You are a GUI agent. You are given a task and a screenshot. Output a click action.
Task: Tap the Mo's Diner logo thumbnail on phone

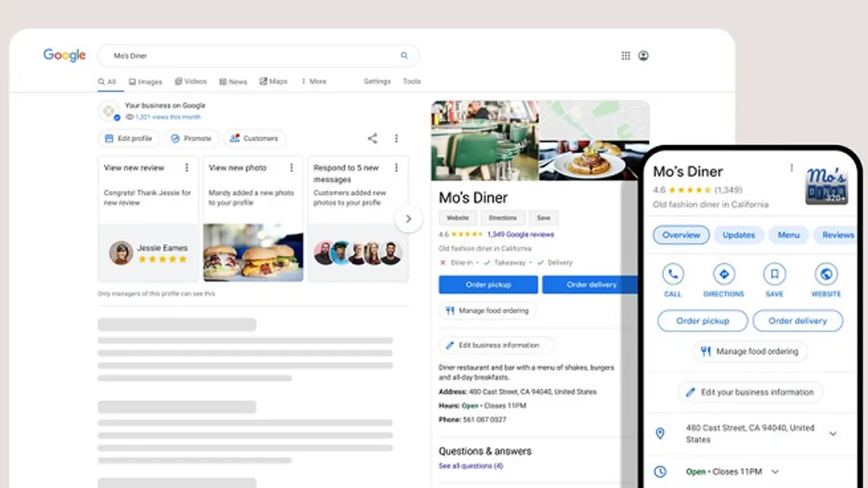(827, 185)
